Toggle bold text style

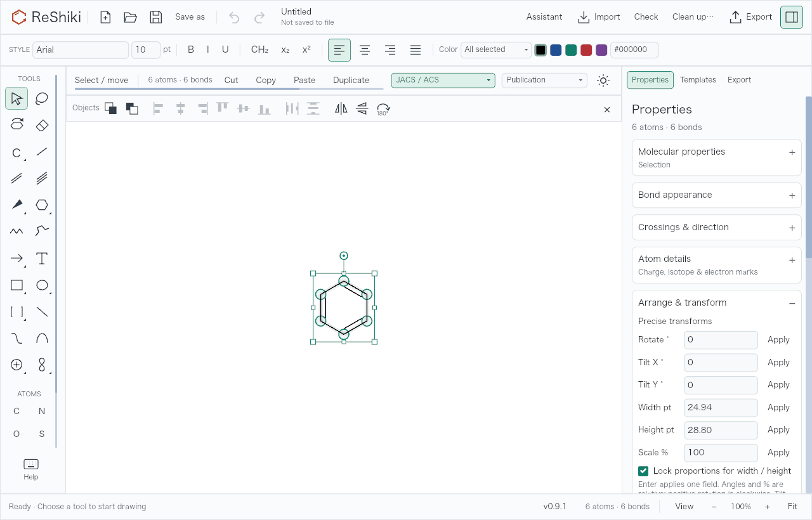coord(191,49)
